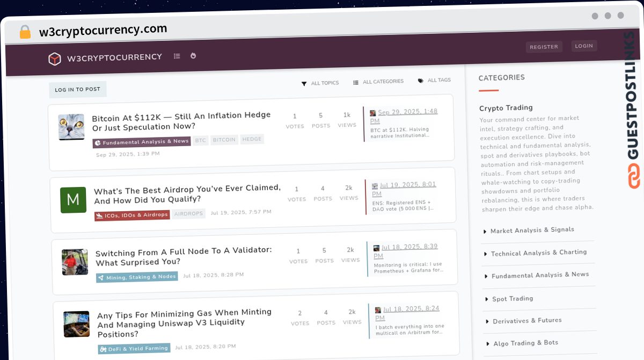The width and height of the screenshot is (644, 360).
Task: Click the CATEGORIES sidebar heading
Action: tap(502, 78)
